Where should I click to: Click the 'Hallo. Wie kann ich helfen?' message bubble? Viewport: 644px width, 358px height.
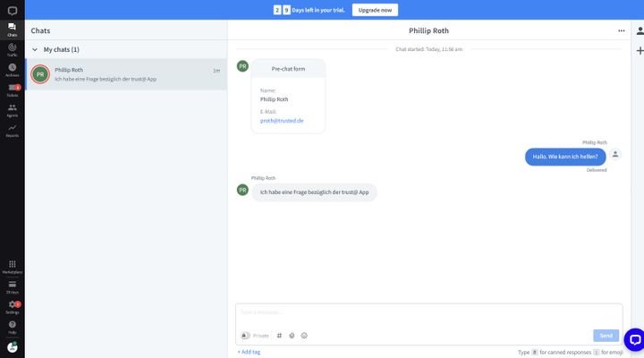click(x=565, y=157)
